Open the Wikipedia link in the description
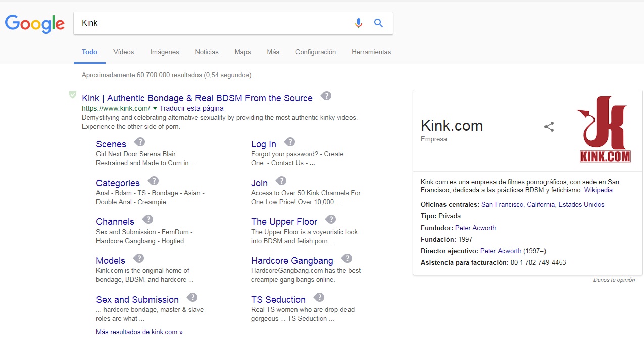The width and height of the screenshot is (644, 338). click(598, 190)
